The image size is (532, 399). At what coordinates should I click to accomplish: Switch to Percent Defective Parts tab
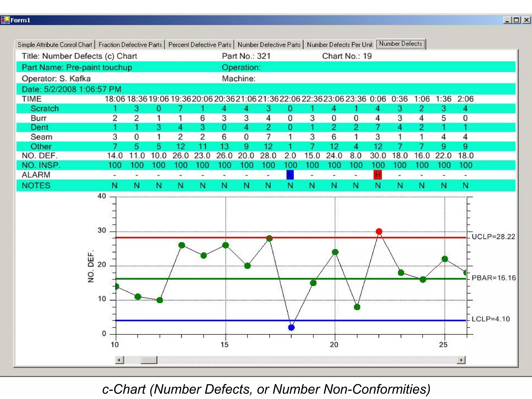click(200, 45)
